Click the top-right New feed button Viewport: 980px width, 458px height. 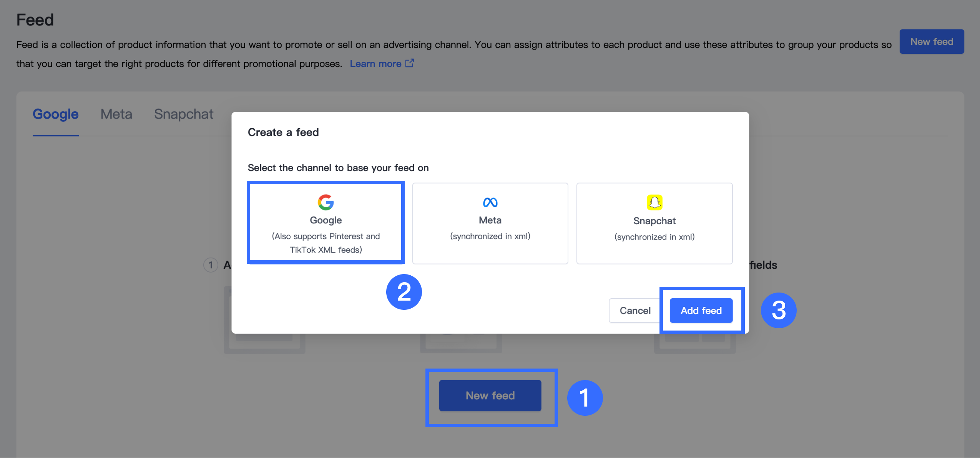[x=931, y=41]
